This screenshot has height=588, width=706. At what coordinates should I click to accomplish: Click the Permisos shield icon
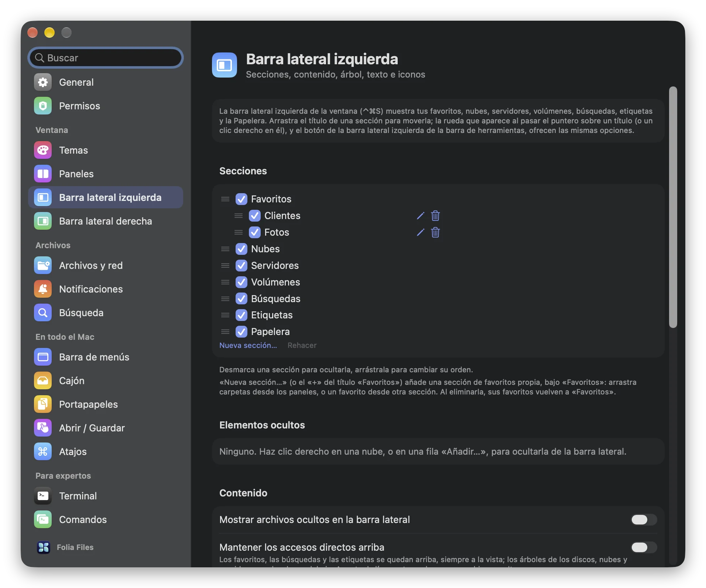(x=43, y=106)
